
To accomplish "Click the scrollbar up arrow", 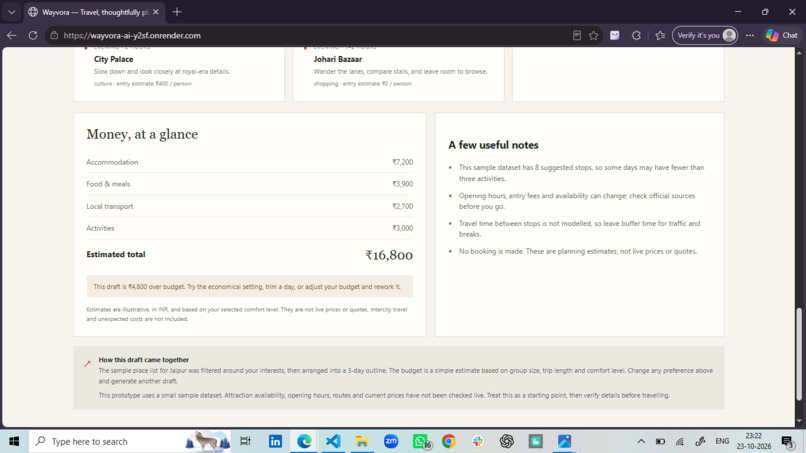I will [799, 52].
